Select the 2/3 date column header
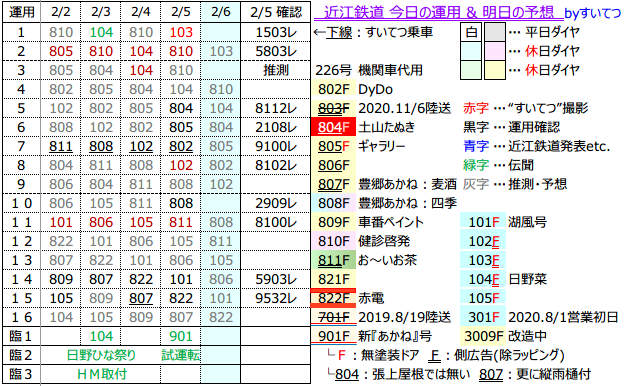The height and width of the screenshot is (386, 628). click(x=101, y=12)
